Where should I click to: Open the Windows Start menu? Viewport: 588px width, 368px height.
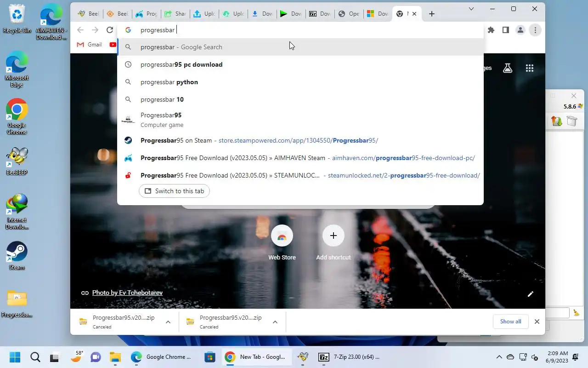tap(15, 357)
